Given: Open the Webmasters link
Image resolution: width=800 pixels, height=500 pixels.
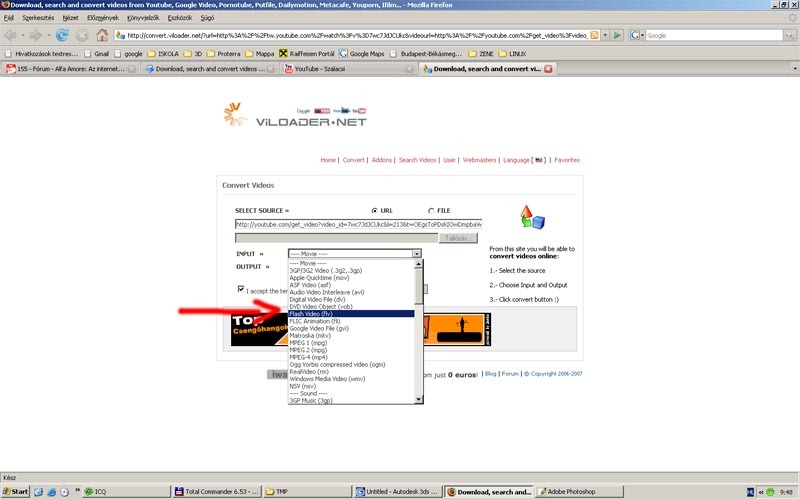Looking at the screenshot, I should tap(479, 160).
